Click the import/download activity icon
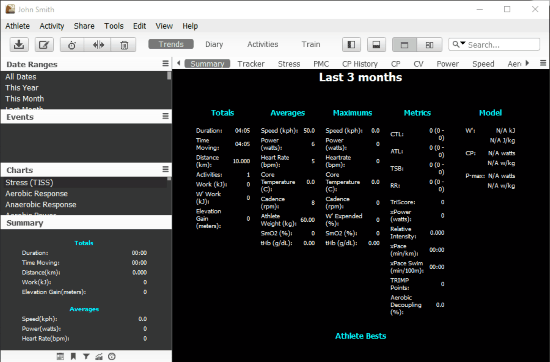 (x=19, y=45)
